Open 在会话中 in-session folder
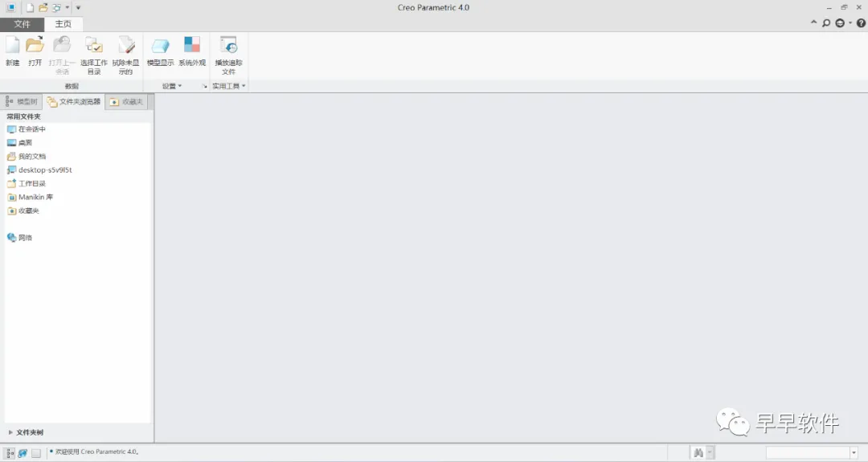 click(26, 129)
